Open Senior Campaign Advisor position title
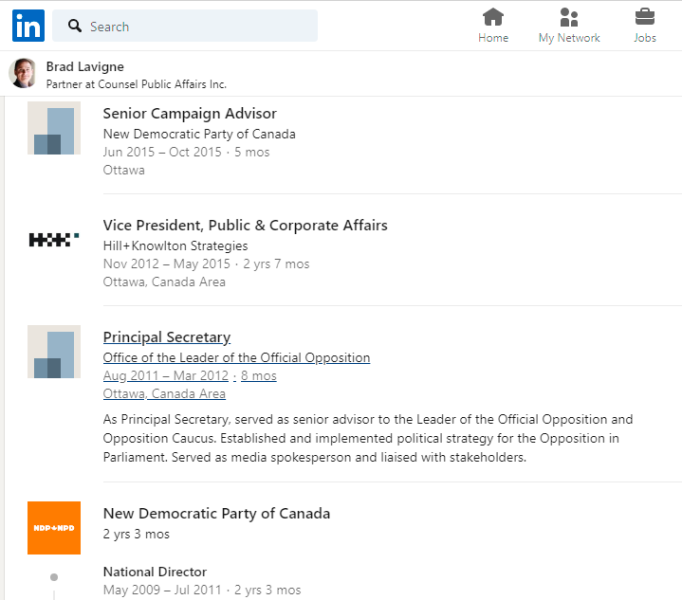682x600 pixels. coord(190,114)
